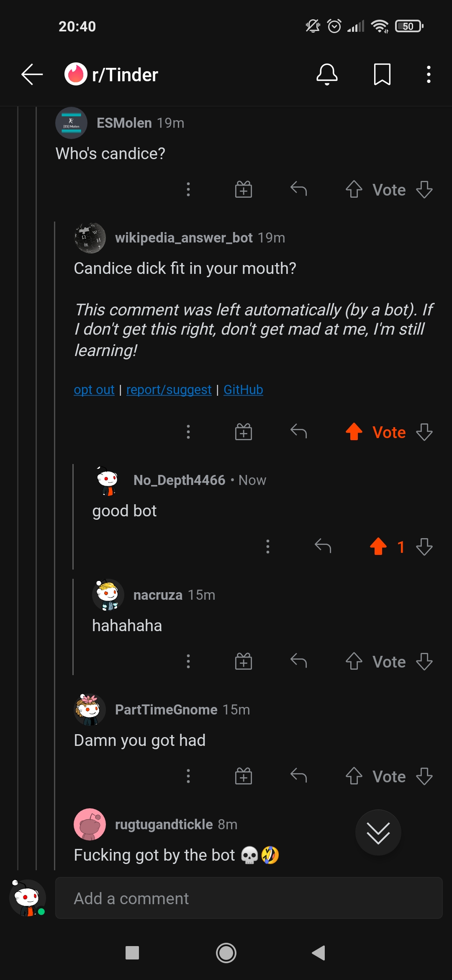Go back using the top-left arrow

32,75
